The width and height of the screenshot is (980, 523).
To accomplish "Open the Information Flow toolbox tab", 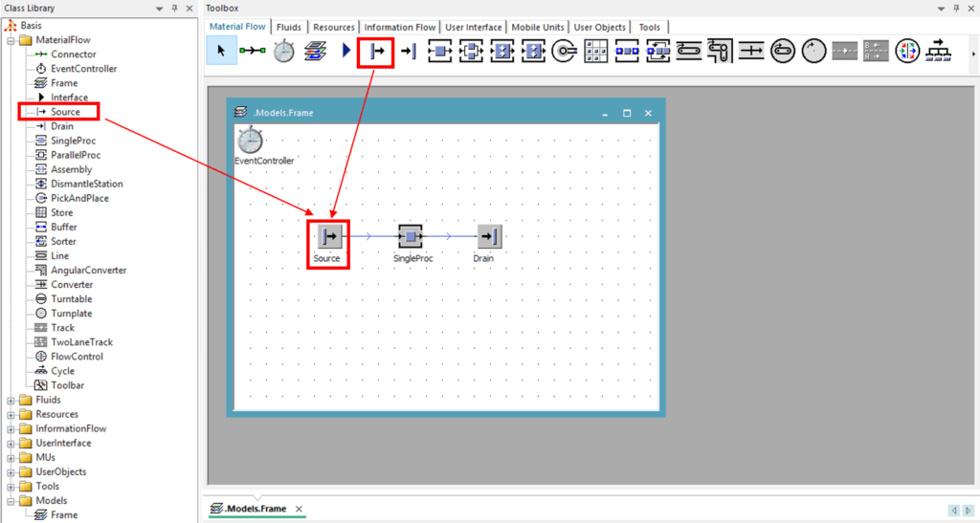I will [x=400, y=28].
